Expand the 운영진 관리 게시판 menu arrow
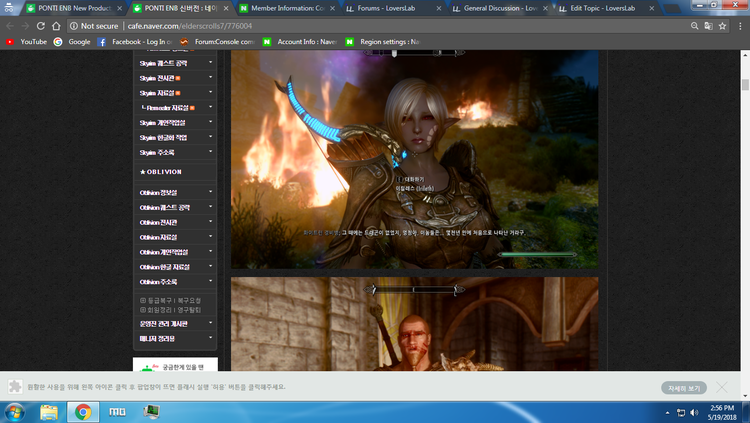The image size is (750, 423). 210,323
